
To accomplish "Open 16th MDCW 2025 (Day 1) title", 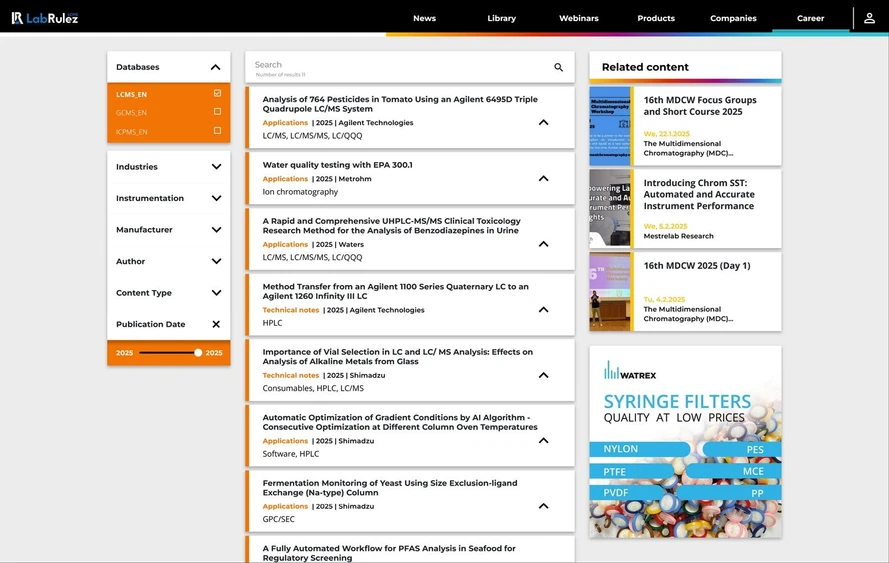I will pyautogui.click(x=697, y=266).
